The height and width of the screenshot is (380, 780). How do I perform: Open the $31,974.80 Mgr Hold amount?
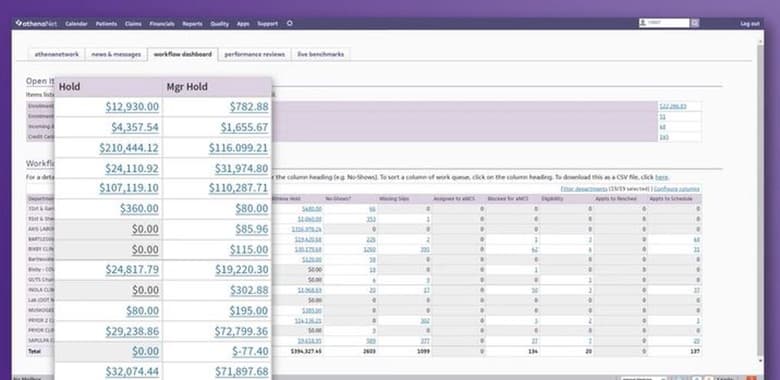tap(242, 168)
